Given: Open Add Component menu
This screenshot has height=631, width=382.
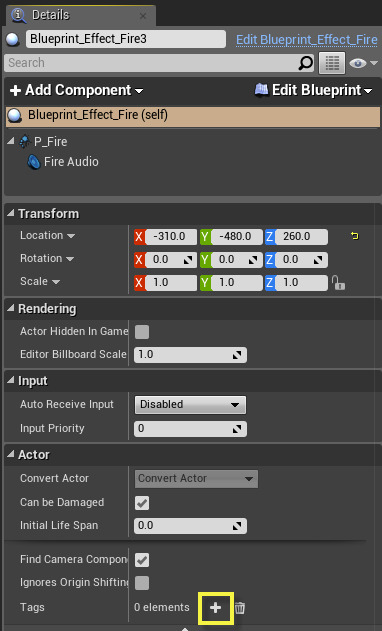Looking at the screenshot, I should coord(76,90).
